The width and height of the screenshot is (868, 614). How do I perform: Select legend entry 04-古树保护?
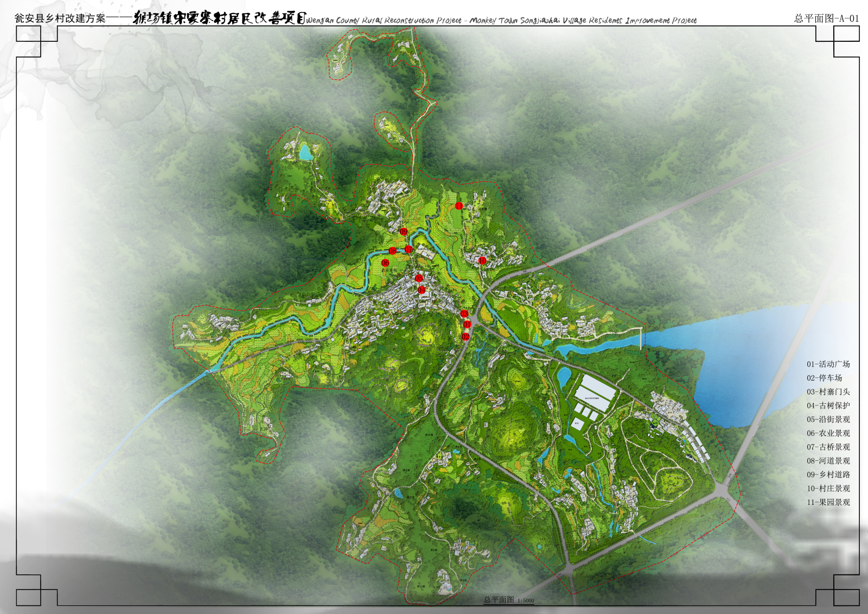point(828,406)
